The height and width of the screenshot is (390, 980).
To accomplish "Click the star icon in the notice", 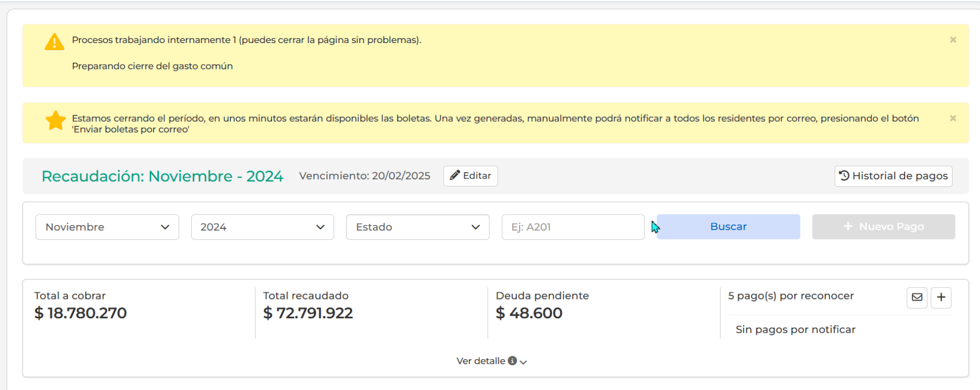I will click(55, 121).
